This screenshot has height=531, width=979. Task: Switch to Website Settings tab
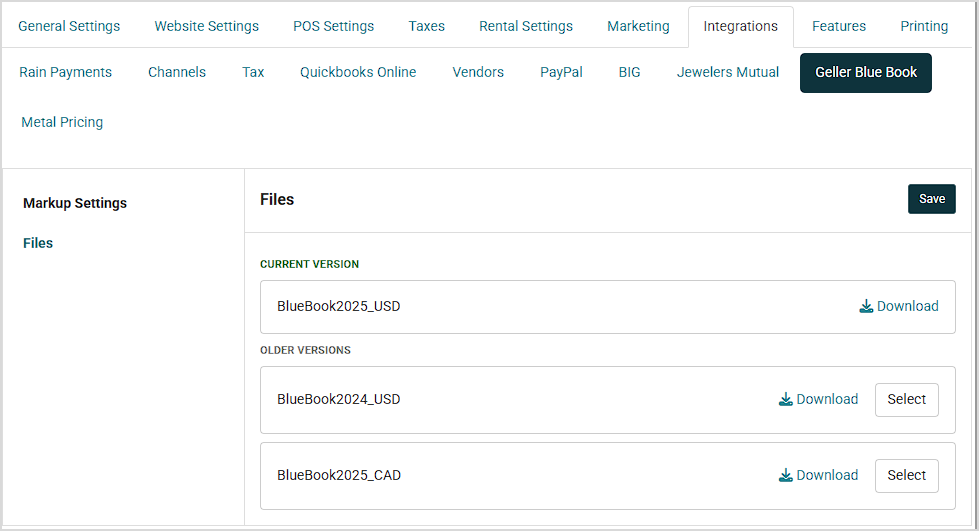click(x=207, y=26)
